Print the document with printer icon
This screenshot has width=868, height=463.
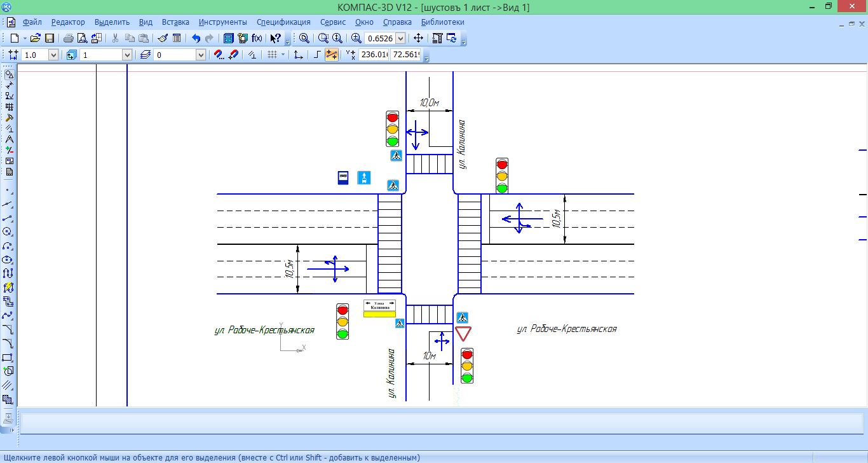(68, 38)
